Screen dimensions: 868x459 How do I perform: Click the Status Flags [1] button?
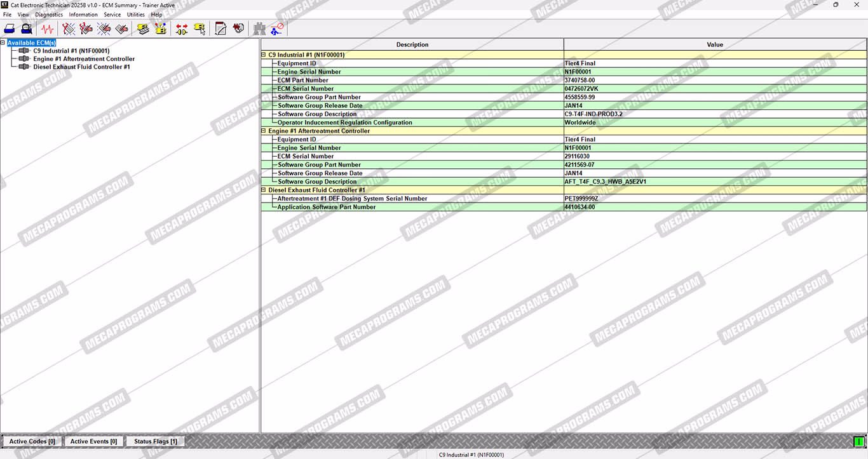pyautogui.click(x=155, y=441)
